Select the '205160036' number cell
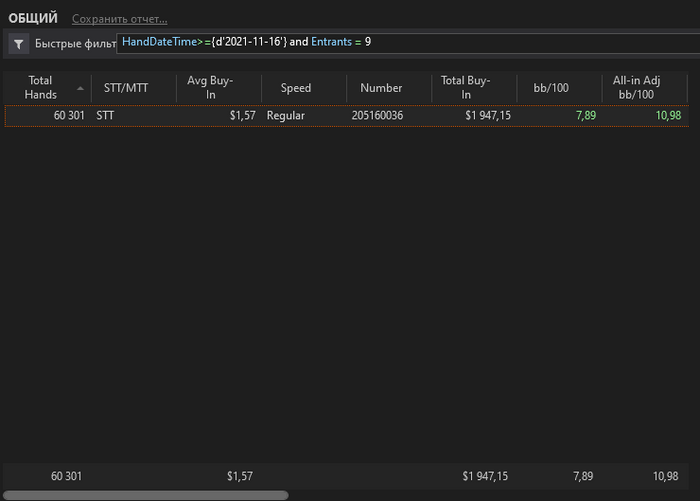 [x=377, y=116]
